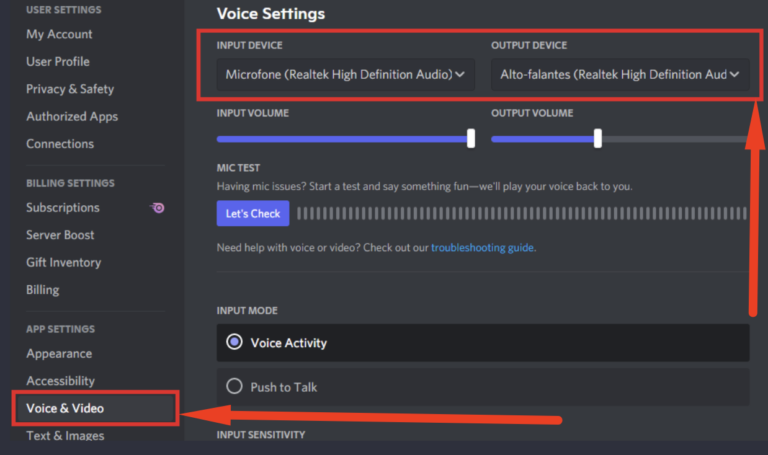Go to Gift Inventory

(63, 262)
